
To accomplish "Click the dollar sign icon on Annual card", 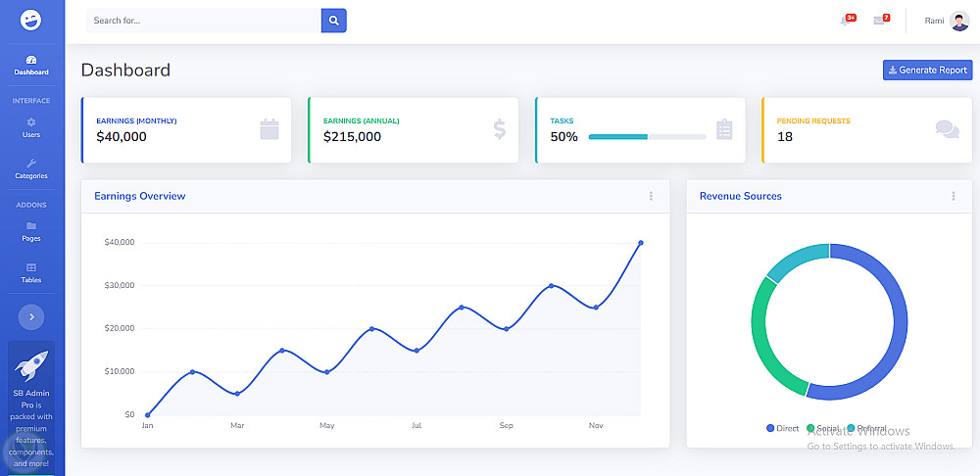I will pyautogui.click(x=500, y=129).
